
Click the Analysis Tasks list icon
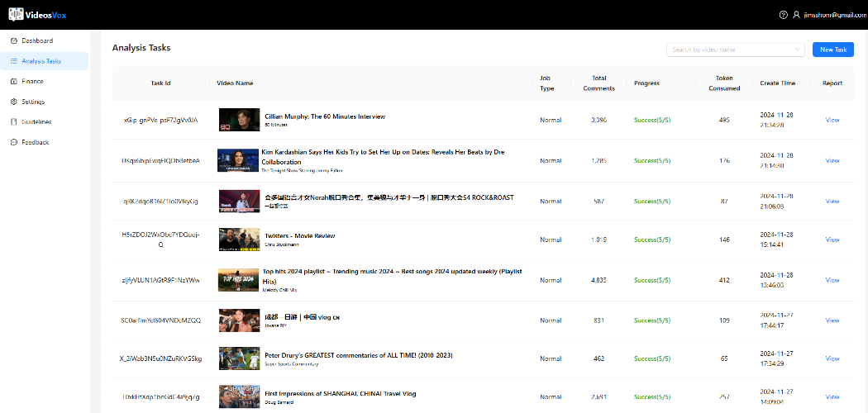point(14,61)
